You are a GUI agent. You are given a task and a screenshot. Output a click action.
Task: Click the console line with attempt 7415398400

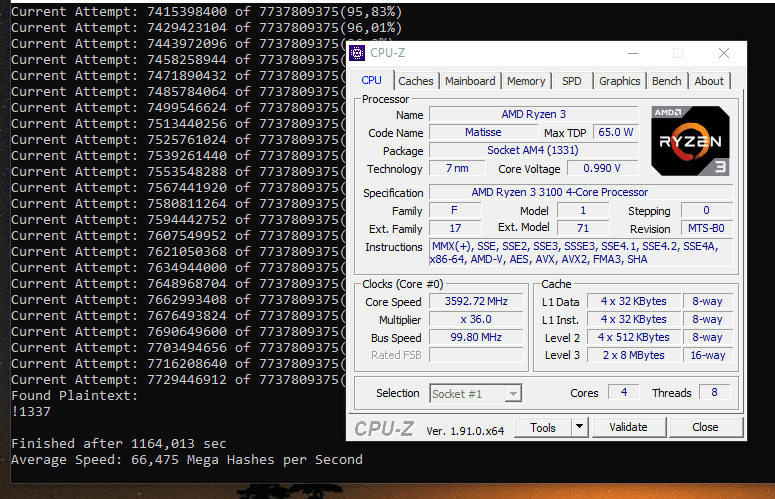pyautogui.click(x=207, y=12)
